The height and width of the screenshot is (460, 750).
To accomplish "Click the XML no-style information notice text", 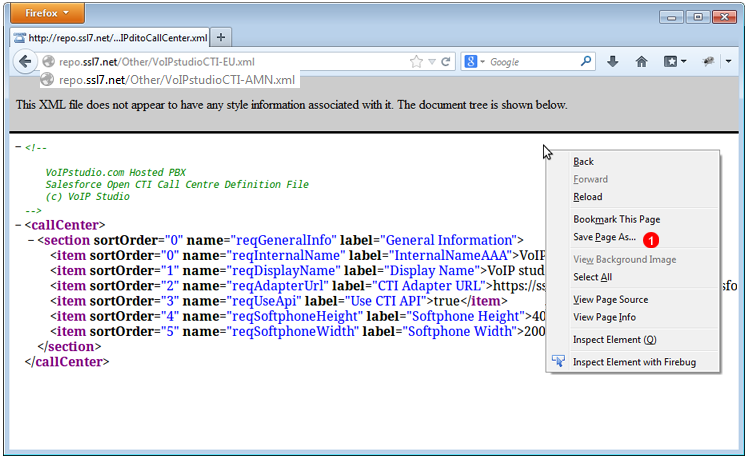I will click(291, 105).
